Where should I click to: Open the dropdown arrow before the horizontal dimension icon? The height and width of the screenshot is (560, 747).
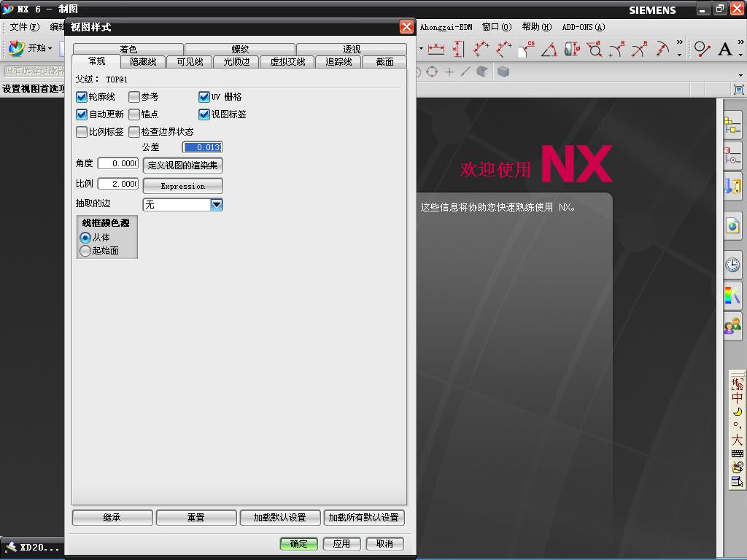pos(421,49)
